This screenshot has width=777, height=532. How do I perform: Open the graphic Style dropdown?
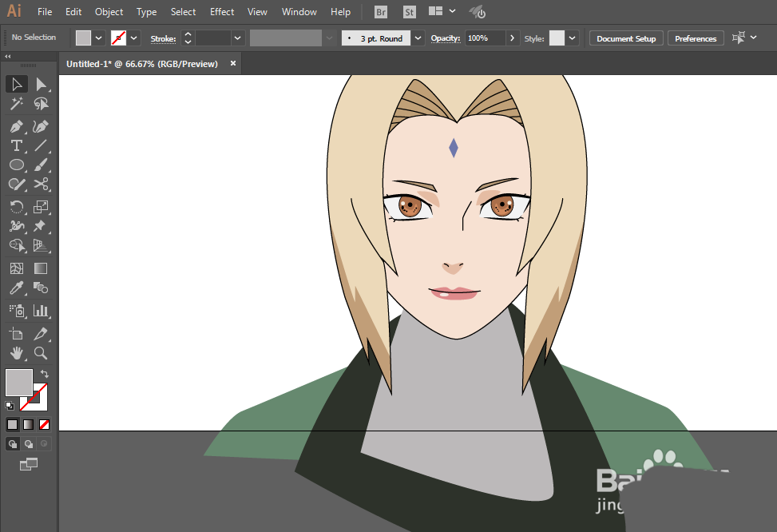pyautogui.click(x=573, y=38)
